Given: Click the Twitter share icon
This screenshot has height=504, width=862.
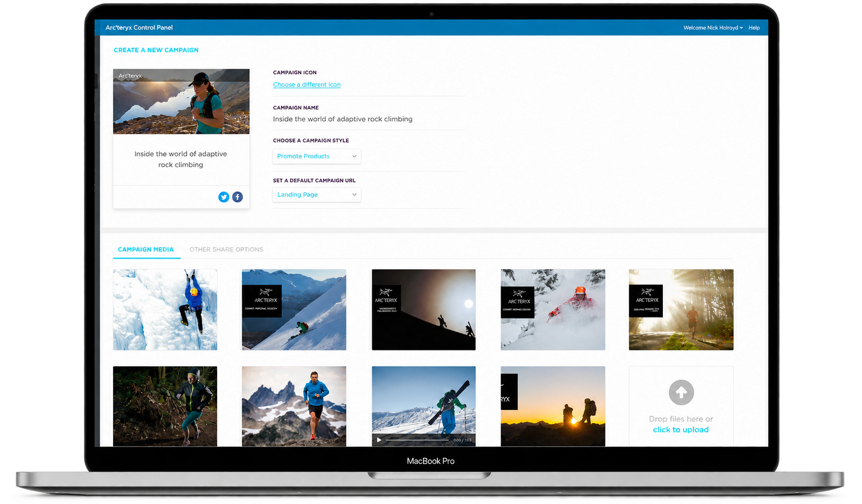Looking at the screenshot, I should point(224,197).
